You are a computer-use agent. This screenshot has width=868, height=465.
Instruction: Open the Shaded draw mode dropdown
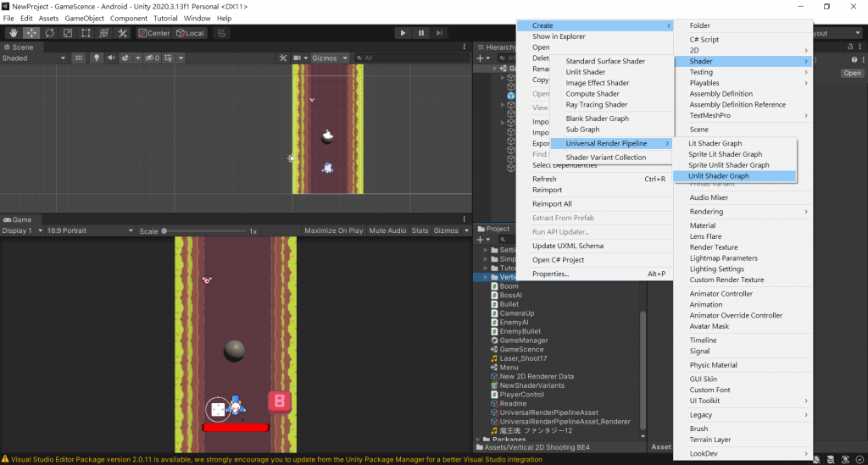pos(34,58)
